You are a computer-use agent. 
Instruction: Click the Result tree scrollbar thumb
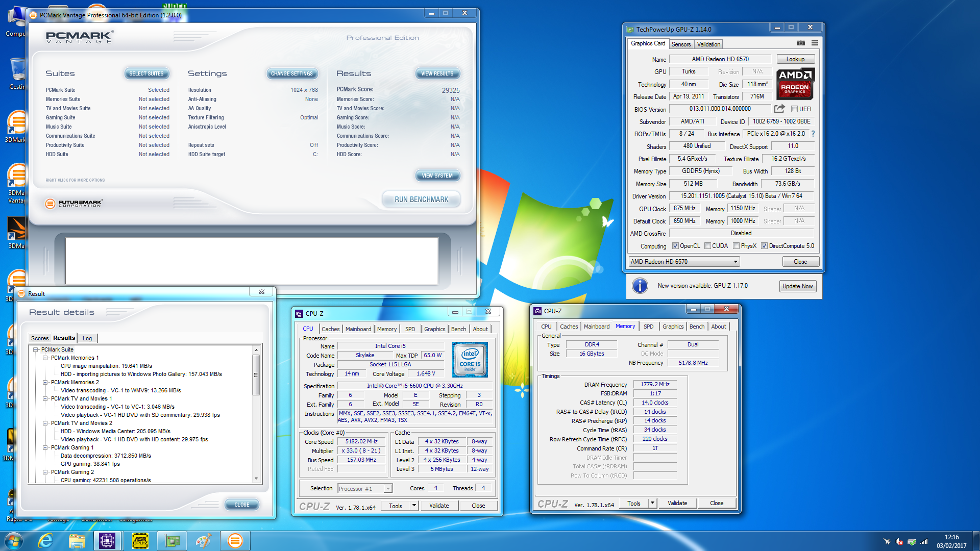point(256,375)
